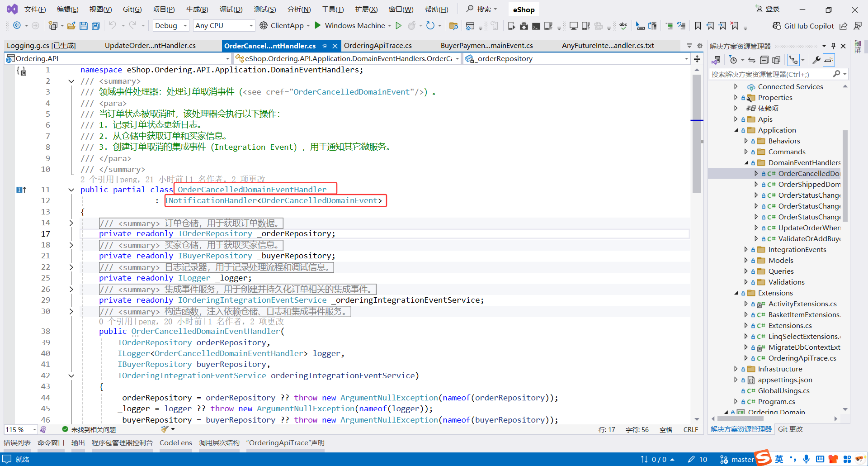Switch to Git 更改 panel tab

[790, 429]
